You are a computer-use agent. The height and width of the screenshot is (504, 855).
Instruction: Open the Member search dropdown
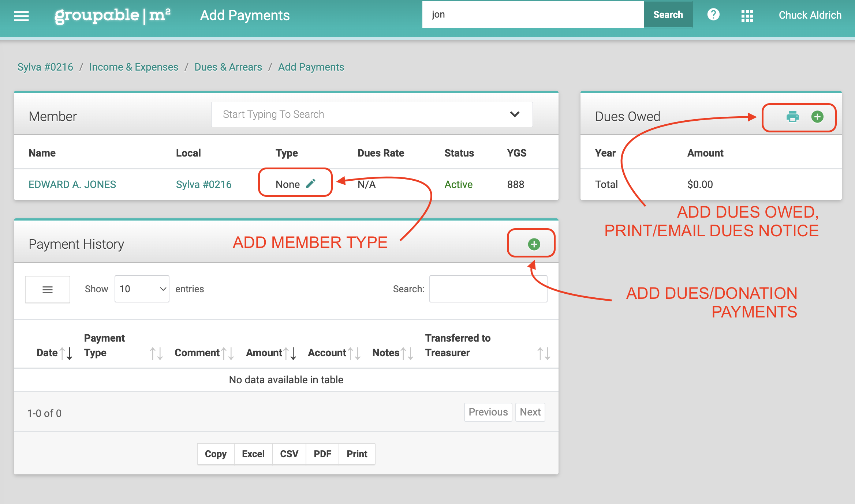(372, 114)
